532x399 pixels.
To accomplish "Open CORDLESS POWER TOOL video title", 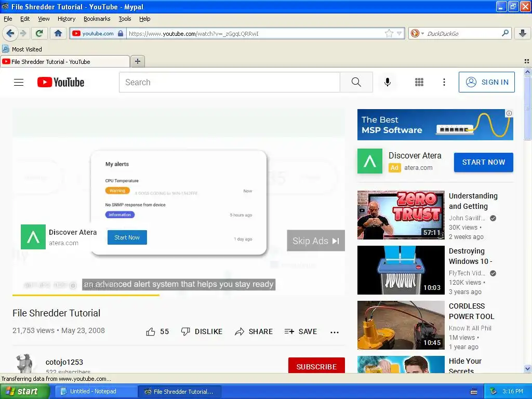I will click(x=471, y=311).
